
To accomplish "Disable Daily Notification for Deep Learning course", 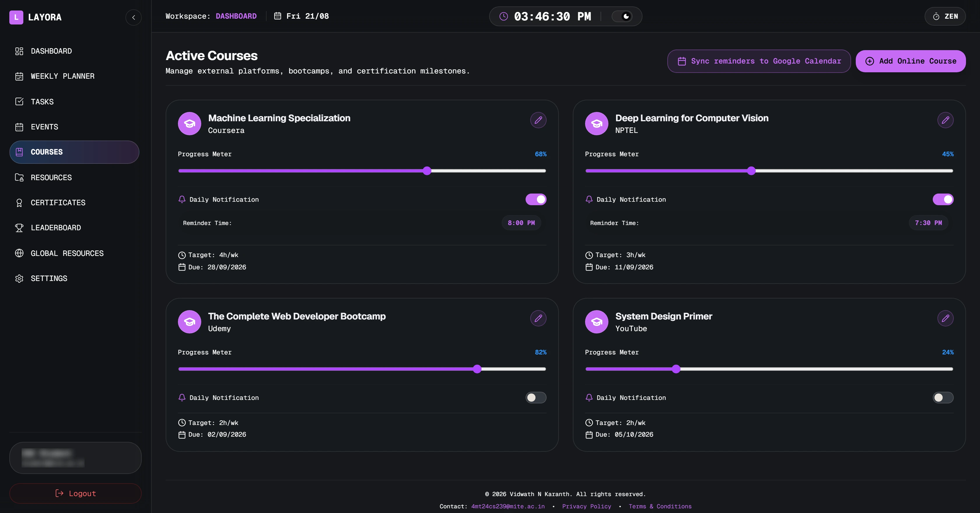I will click(x=943, y=199).
